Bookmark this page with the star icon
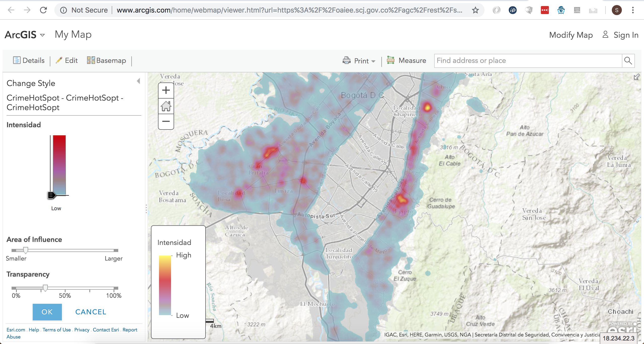The height and width of the screenshot is (344, 644). [x=475, y=10]
